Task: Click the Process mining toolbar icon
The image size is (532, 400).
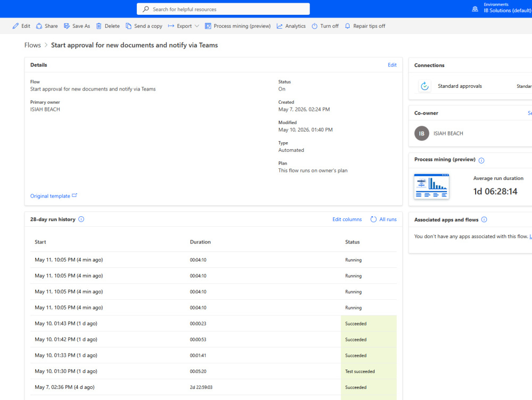Action: [208, 26]
